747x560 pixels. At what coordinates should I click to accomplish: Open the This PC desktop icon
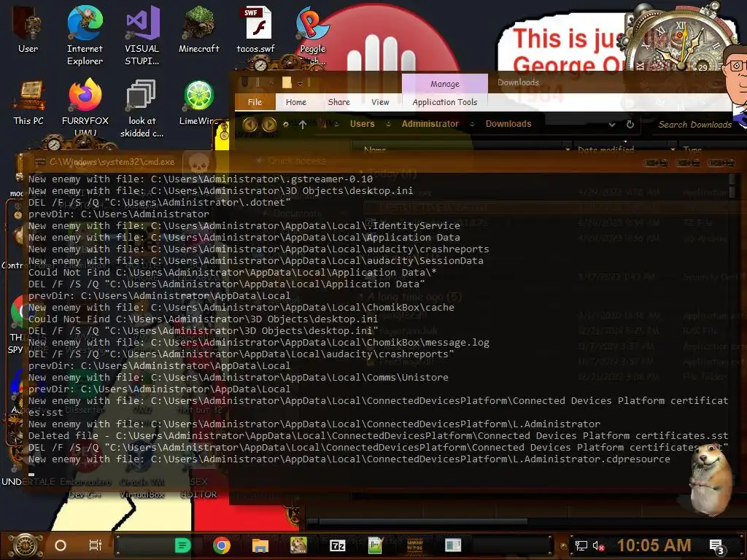click(x=28, y=103)
